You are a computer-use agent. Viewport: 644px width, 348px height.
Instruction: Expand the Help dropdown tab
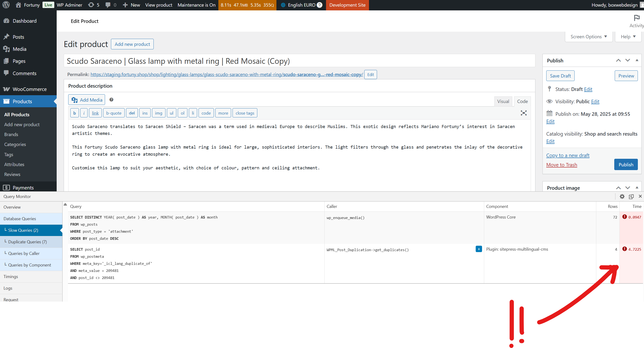coord(628,37)
